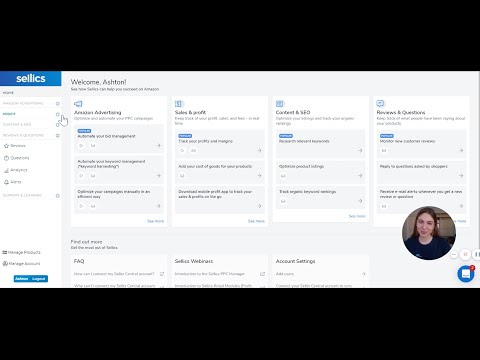
Task: Open arrow for Add your cost of goods
Action: click(x=259, y=176)
